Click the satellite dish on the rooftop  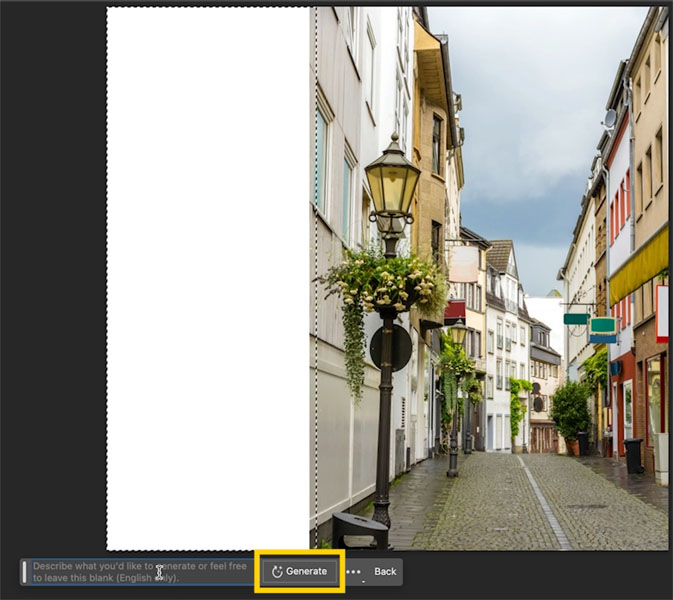click(x=609, y=118)
